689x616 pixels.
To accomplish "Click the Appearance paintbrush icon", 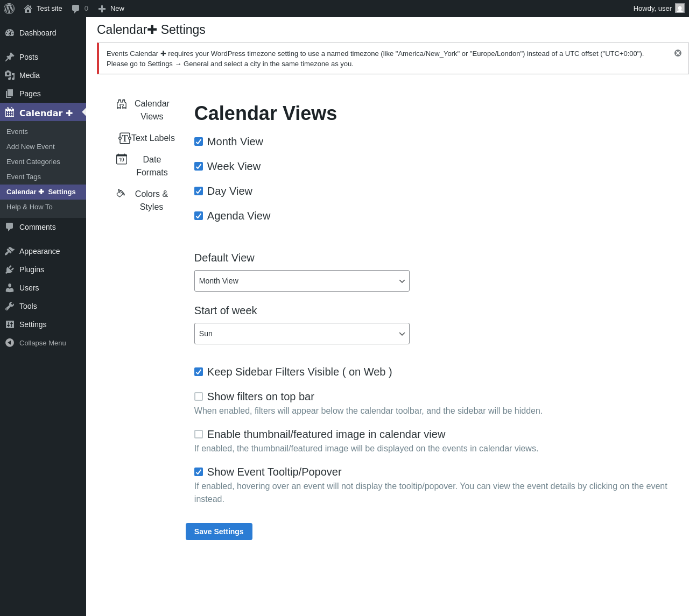I will tap(10, 251).
